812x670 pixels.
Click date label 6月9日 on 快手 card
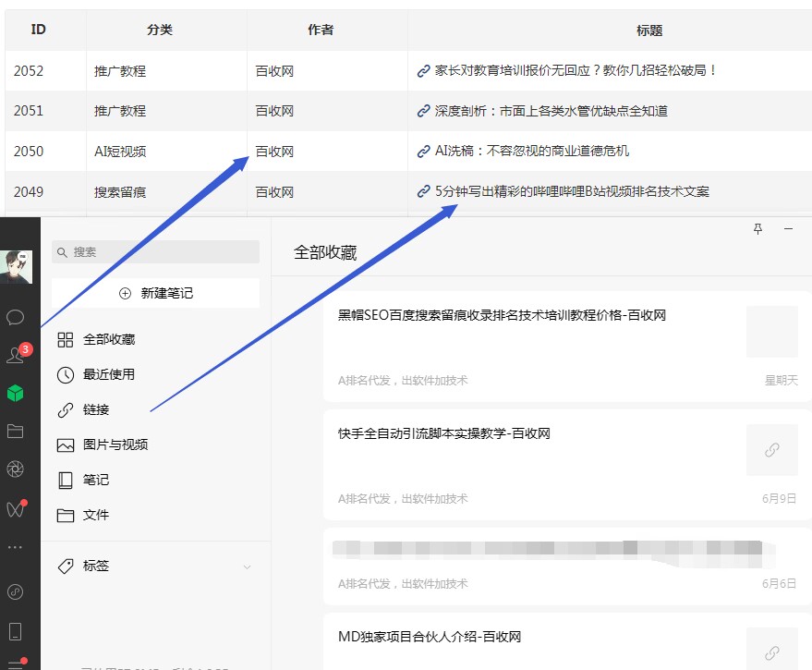779,498
